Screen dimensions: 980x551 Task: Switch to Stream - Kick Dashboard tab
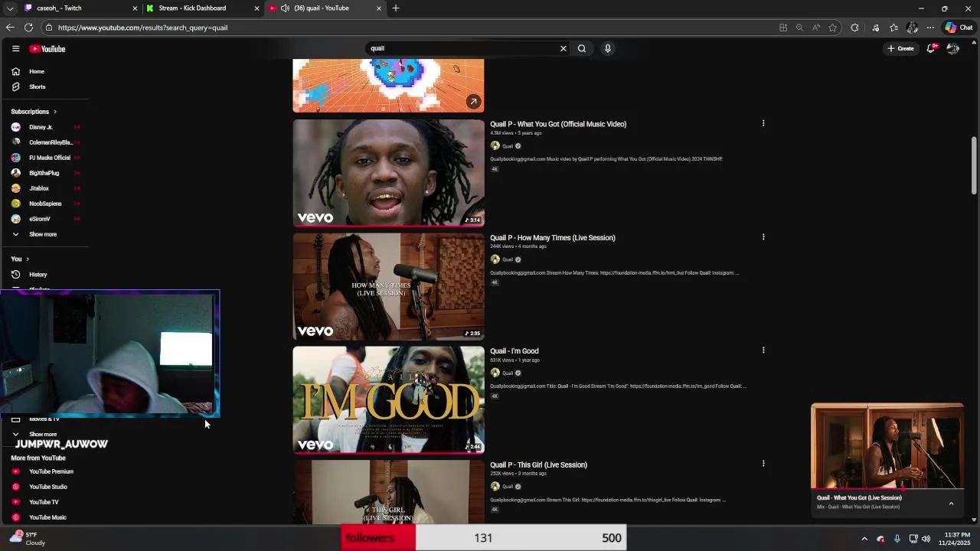tap(202, 8)
